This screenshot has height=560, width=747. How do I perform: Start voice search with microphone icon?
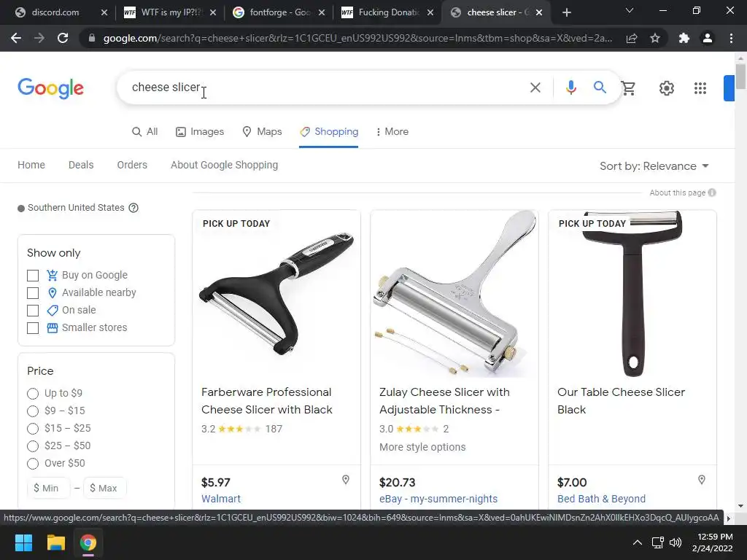point(570,87)
